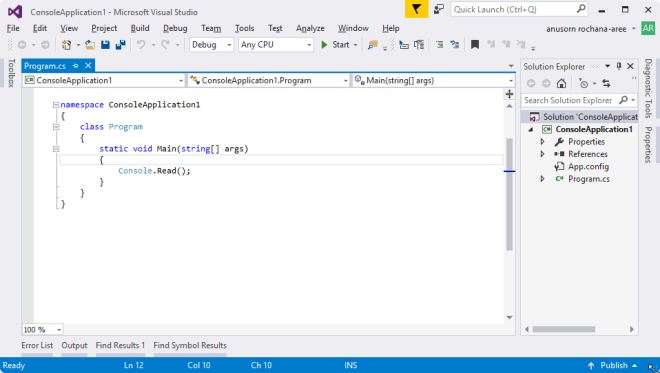Expand the Properties node in Solution Explorer

542,142
